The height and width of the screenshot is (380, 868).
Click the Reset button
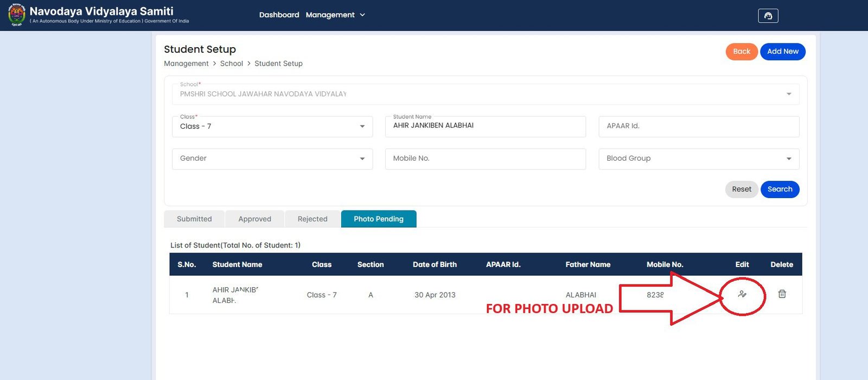742,189
